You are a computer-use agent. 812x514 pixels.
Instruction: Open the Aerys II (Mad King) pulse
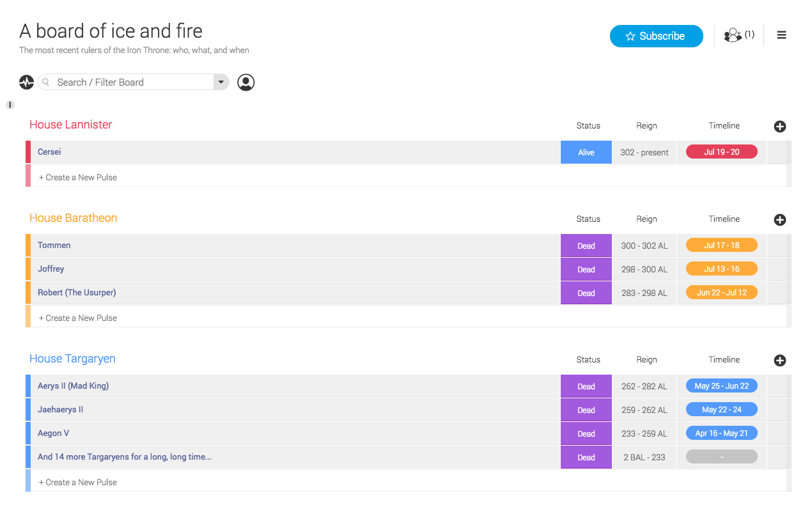coord(73,386)
